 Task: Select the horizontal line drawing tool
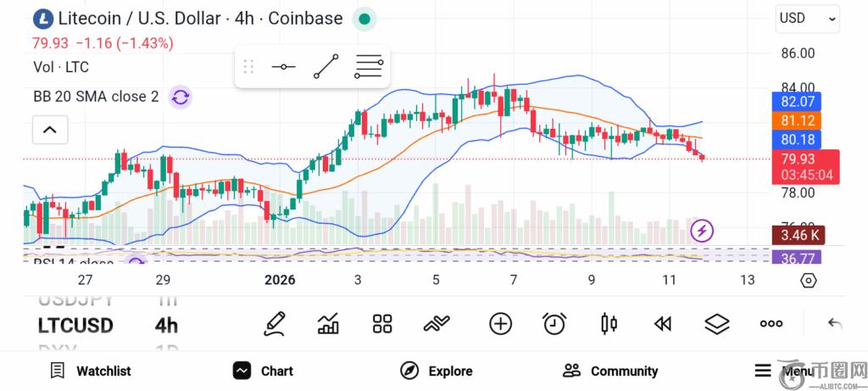tap(283, 67)
